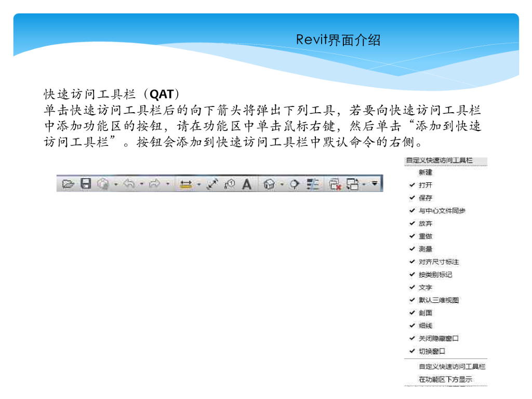Screen dimensions: 532x399
Task: Select the Section tool icon
Action: pos(294,184)
